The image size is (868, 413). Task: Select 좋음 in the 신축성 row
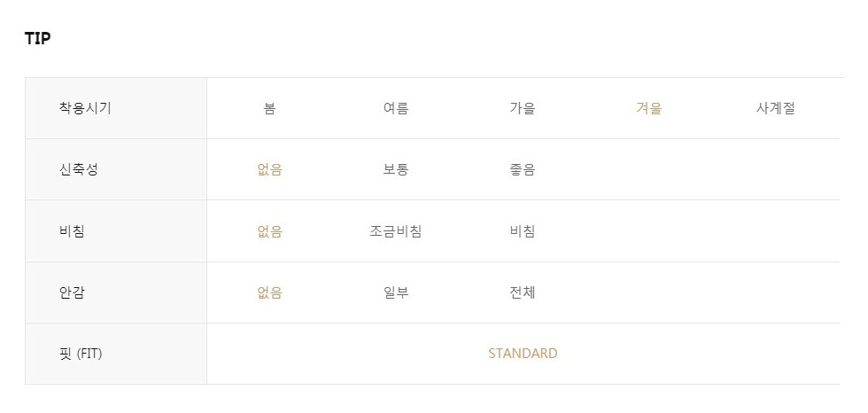coord(523,170)
